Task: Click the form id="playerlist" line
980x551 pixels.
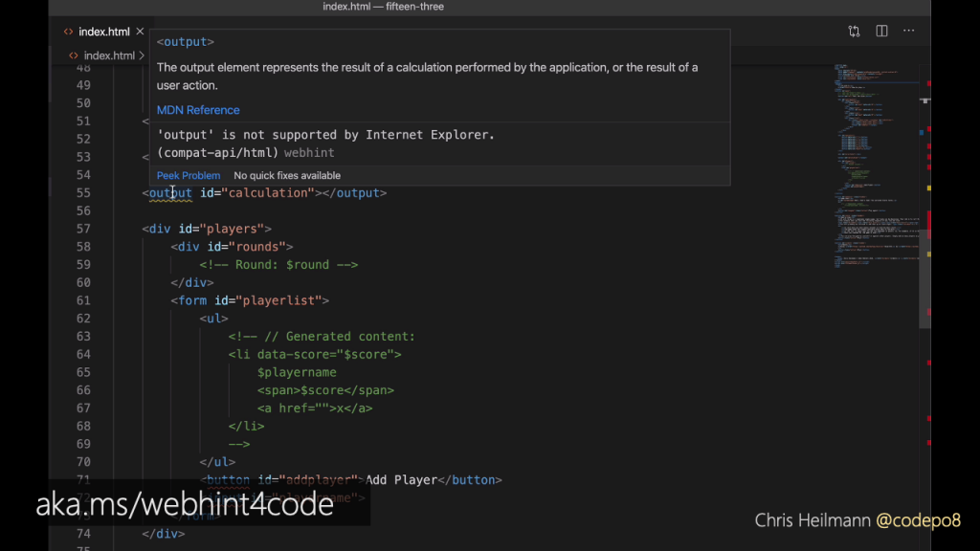Action: point(250,300)
